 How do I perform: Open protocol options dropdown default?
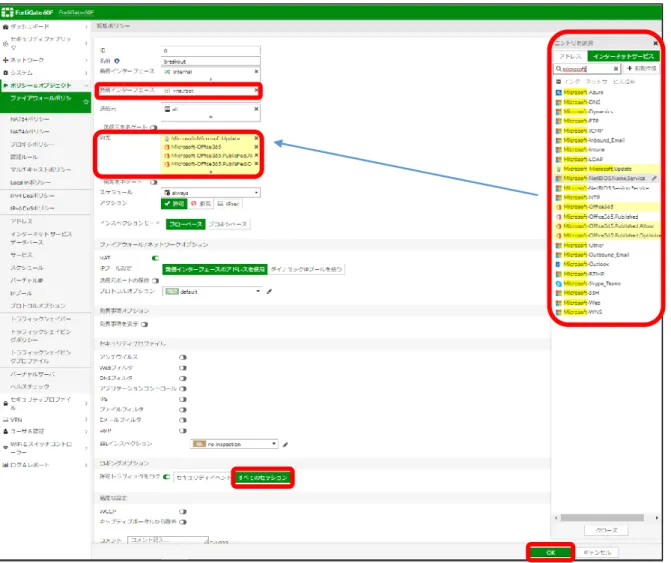[x=212, y=291]
